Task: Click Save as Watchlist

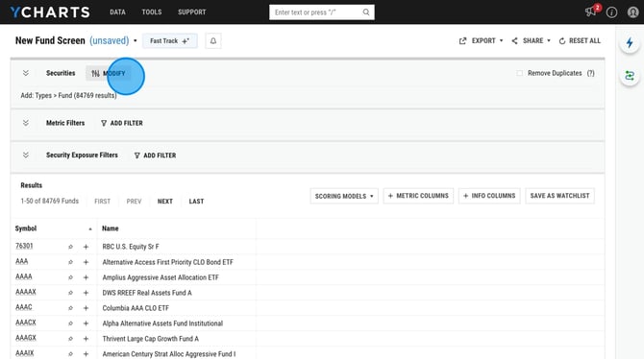Action: (x=559, y=196)
